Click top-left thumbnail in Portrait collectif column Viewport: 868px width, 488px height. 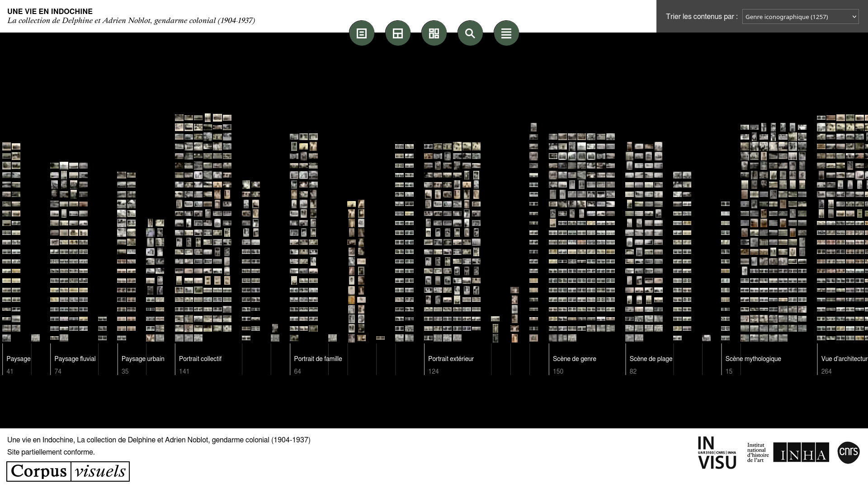(179, 118)
